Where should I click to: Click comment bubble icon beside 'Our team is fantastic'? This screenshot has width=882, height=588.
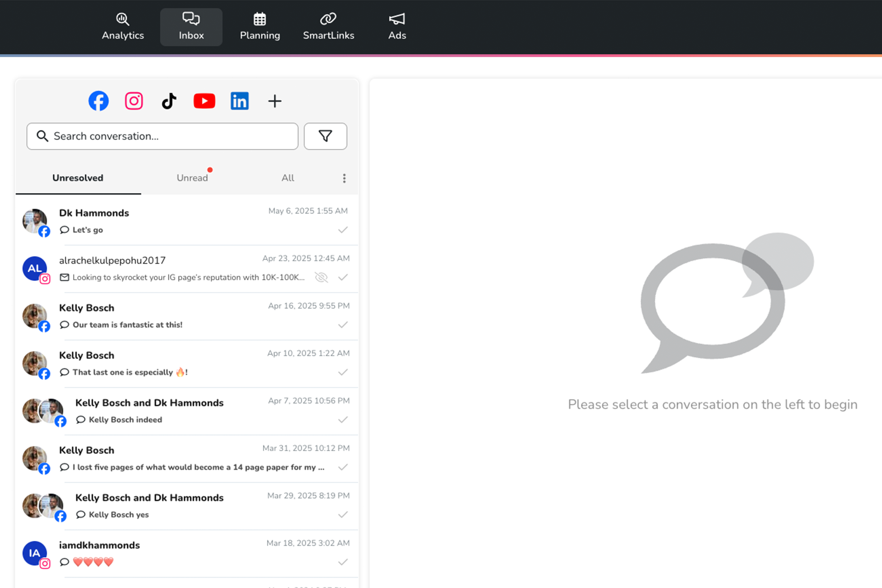point(64,325)
